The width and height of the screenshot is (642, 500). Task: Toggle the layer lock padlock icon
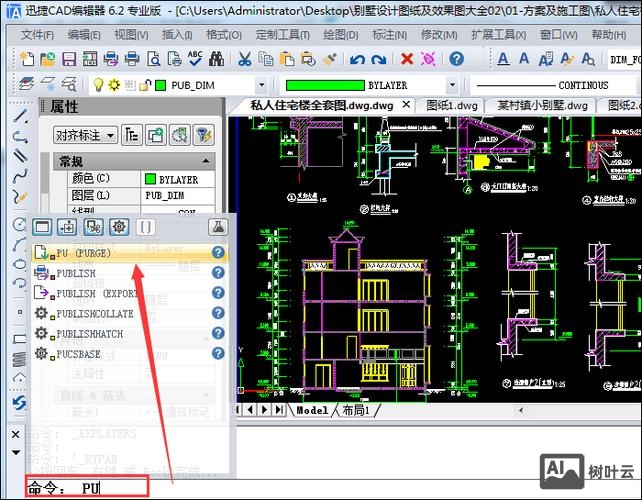pos(144,85)
